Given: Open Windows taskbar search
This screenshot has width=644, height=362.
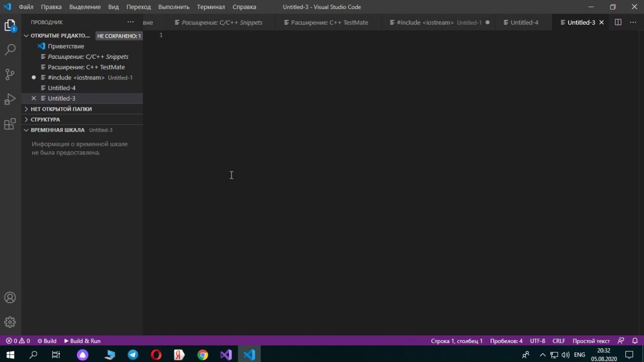Looking at the screenshot, I should [33, 354].
